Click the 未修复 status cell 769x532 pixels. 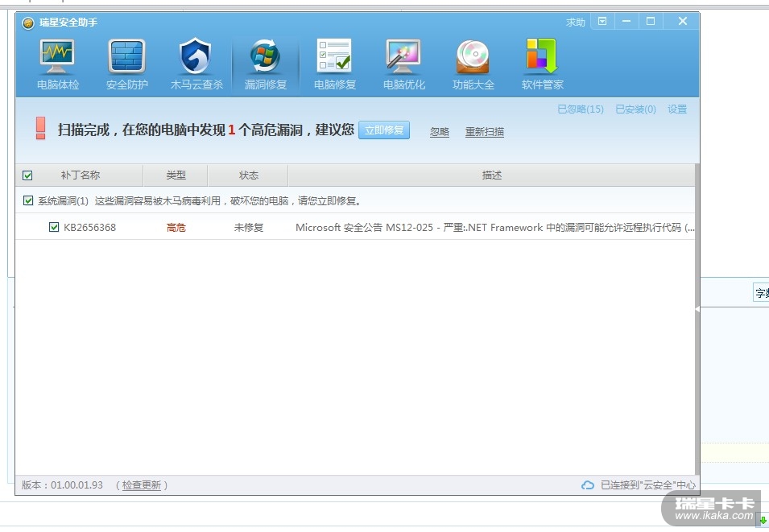[249, 228]
